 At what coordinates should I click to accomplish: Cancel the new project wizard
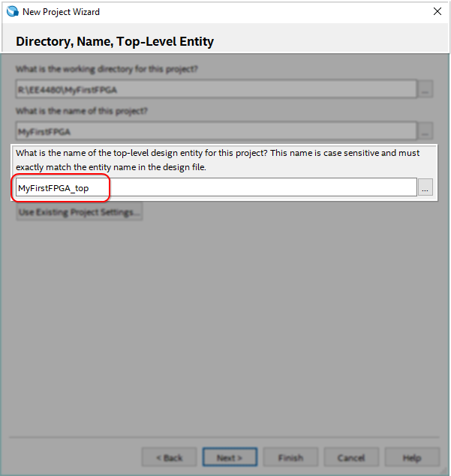tap(351, 457)
